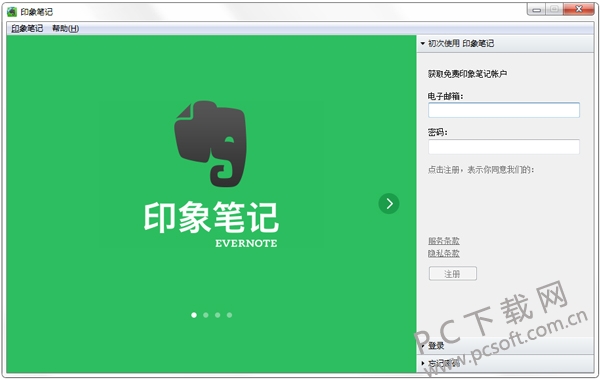Open the 帮助(H) menu
The width and height of the screenshot is (600, 379).
coord(65,28)
